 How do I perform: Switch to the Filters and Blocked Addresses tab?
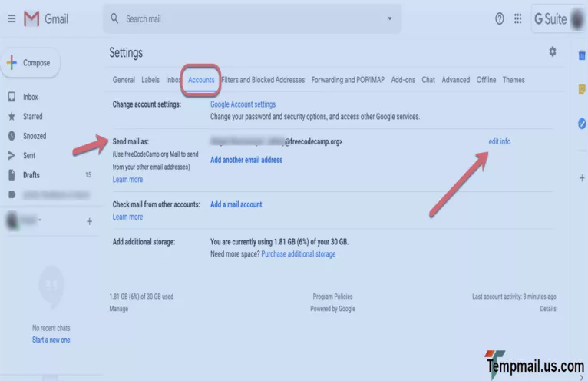pyautogui.click(x=263, y=80)
